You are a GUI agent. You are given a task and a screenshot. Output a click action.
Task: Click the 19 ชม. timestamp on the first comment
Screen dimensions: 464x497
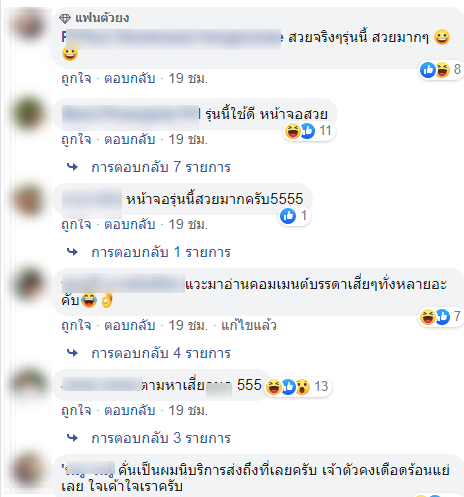188,79
